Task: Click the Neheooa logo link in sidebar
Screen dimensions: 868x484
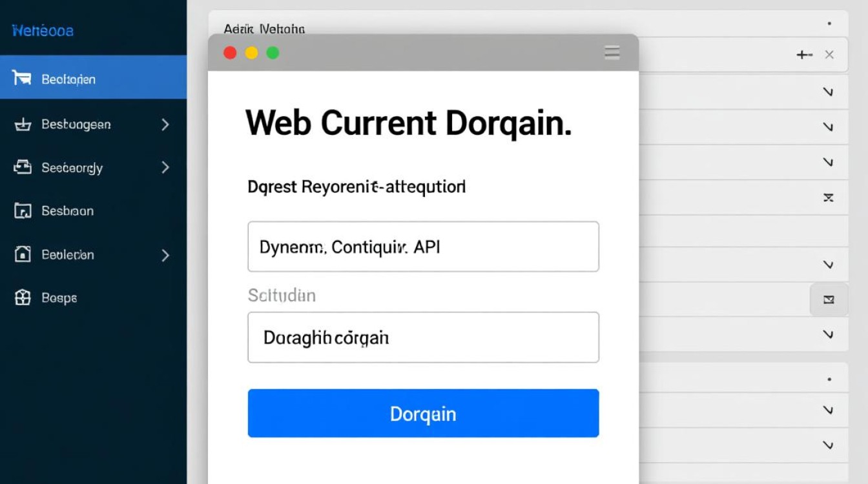Action: tap(43, 30)
